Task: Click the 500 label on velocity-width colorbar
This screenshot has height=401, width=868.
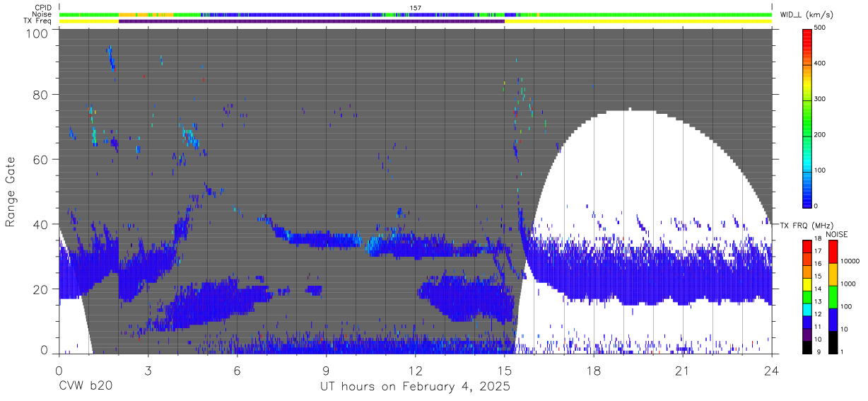Action: (821, 28)
